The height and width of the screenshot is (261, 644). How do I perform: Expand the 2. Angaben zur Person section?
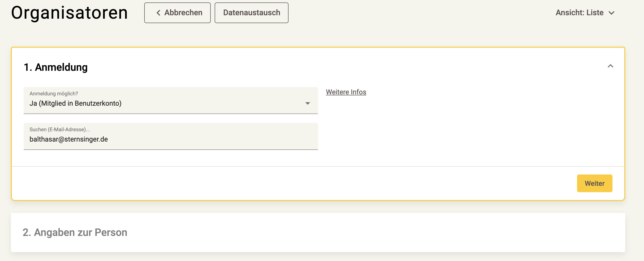click(318, 232)
